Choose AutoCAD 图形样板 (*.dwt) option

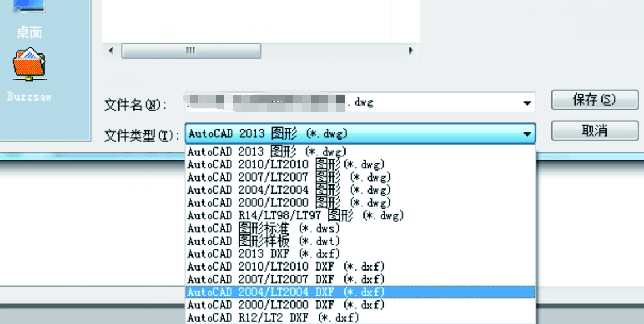coord(361,241)
